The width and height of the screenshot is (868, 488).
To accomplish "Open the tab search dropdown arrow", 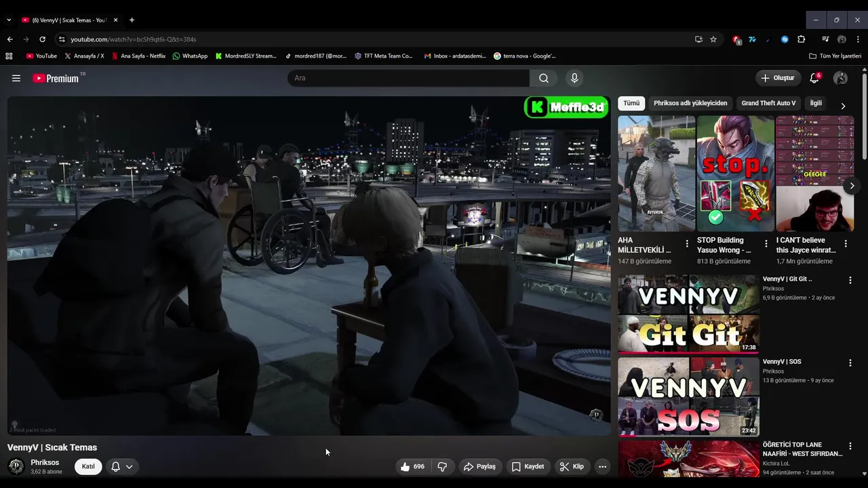I will click(8, 20).
